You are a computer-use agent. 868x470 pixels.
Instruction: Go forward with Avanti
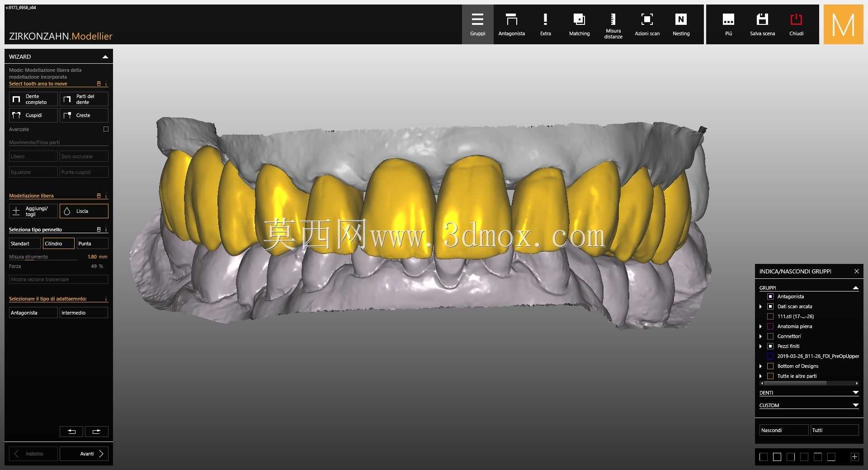(84, 454)
